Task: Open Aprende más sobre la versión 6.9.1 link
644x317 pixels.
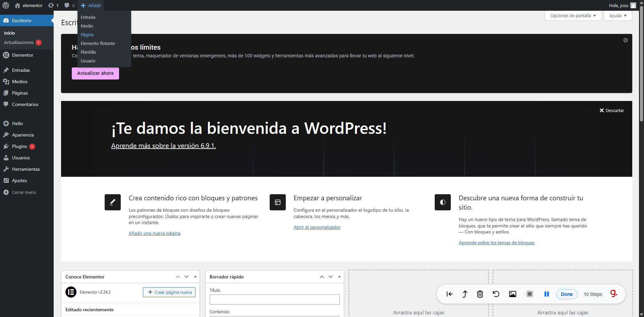Action: (163, 146)
